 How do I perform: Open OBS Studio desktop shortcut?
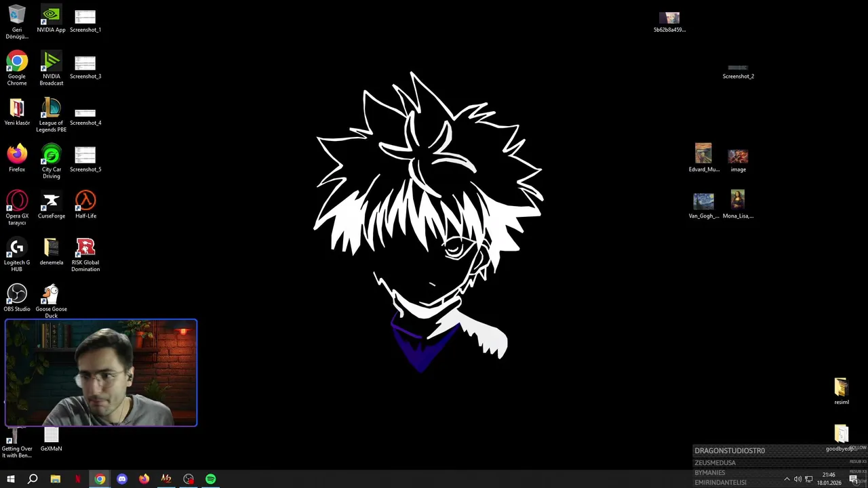pyautogui.click(x=17, y=298)
